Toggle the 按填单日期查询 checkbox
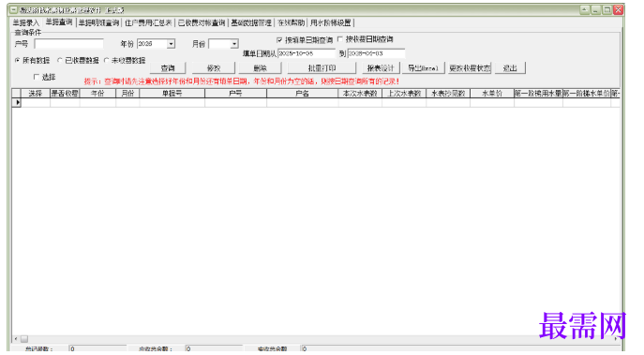 coord(279,40)
